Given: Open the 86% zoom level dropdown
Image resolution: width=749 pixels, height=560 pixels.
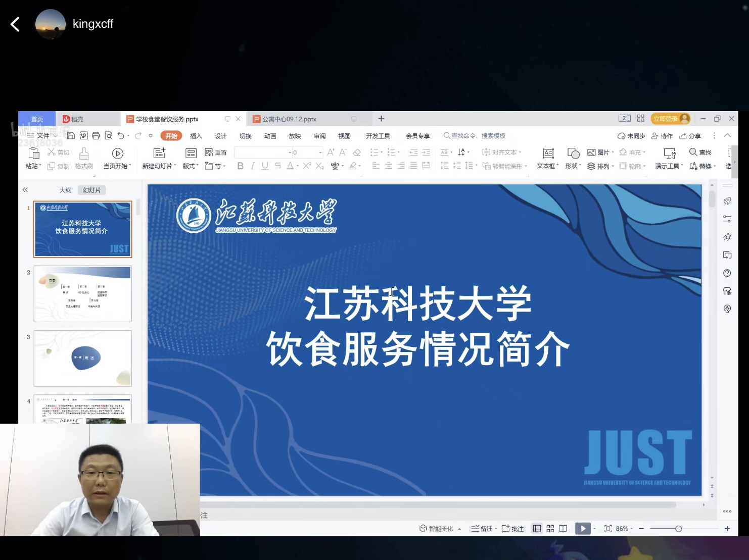Looking at the screenshot, I should tap(624, 529).
